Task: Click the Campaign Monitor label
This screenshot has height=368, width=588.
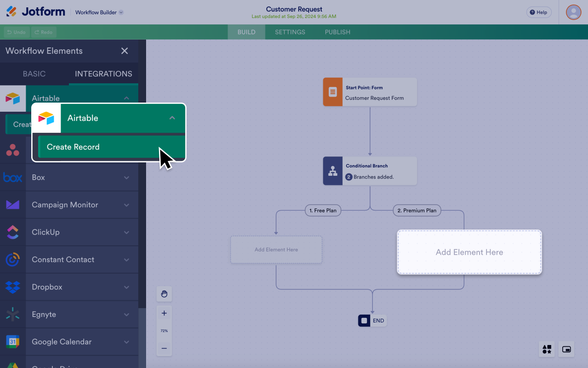Action: pyautogui.click(x=65, y=205)
